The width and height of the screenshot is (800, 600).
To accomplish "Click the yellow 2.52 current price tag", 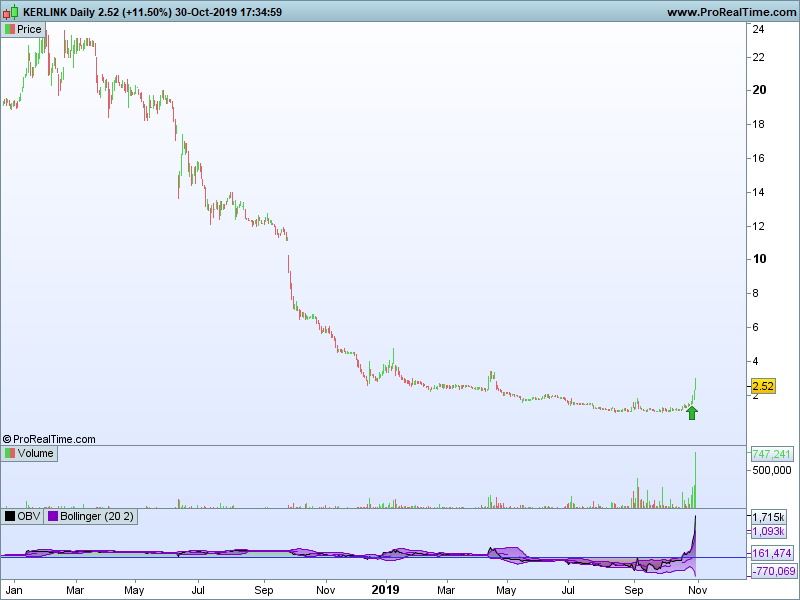I will coord(763,386).
